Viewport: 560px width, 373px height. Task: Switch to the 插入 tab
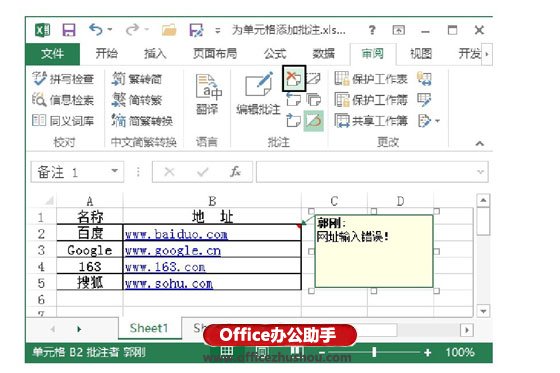pyautogui.click(x=155, y=54)
